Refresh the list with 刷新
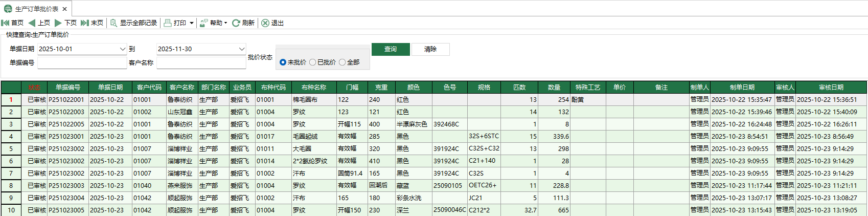 [x=243, y=23]
